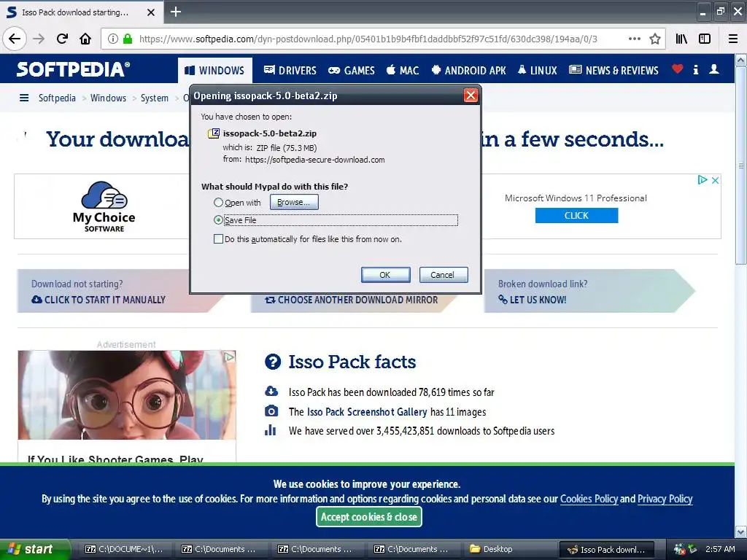747x560 pixels.
Task: Click the vertical scrollbar thumb
Action: click(x=741, y=166)
